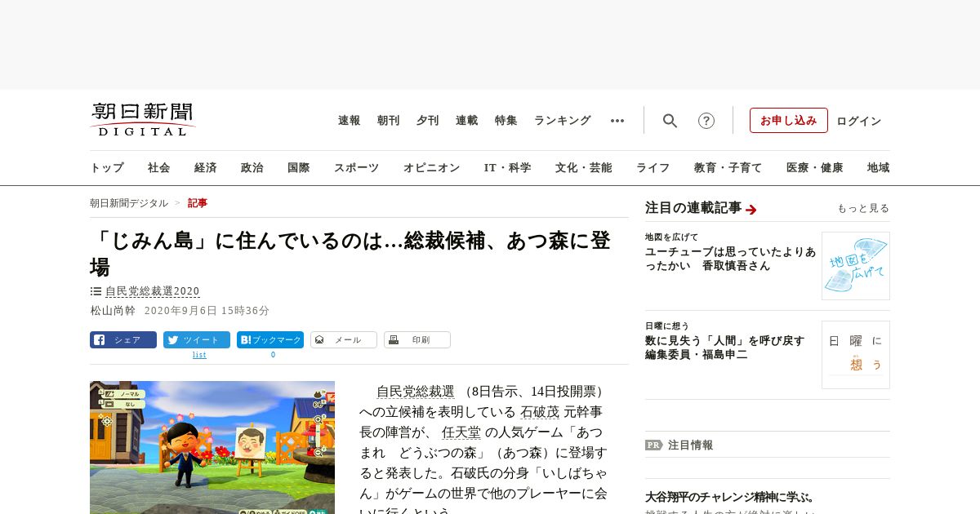The image size is (980, 514).
Task: Send the article by メール
Action: (x=344, y=340)
